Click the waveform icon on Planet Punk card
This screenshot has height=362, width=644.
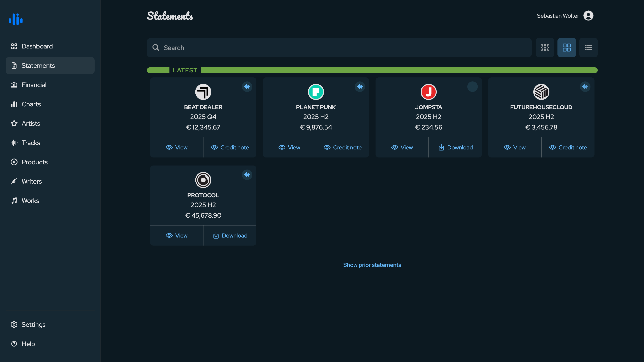pos(360,87)
